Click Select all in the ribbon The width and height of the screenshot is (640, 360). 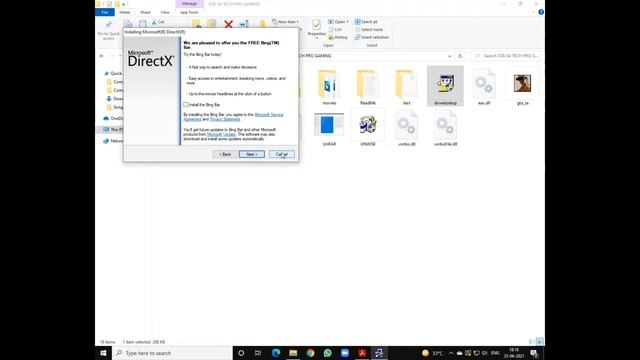366,22
